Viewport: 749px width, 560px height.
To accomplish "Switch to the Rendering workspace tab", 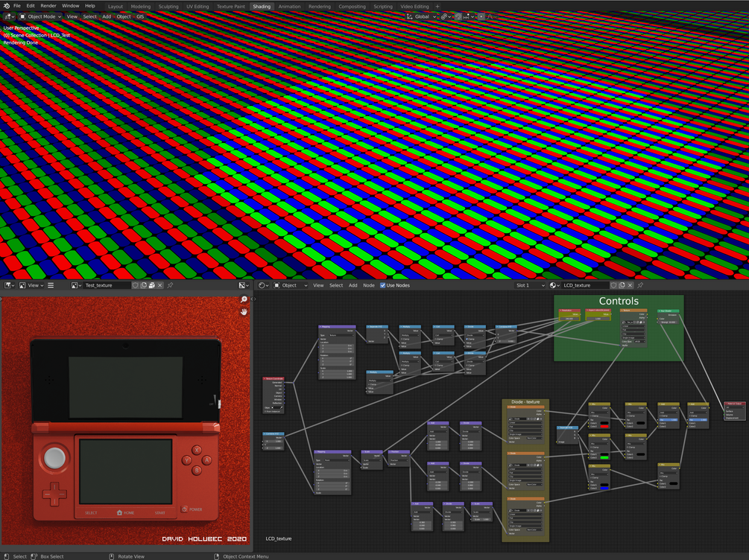I will pos(320,7).
